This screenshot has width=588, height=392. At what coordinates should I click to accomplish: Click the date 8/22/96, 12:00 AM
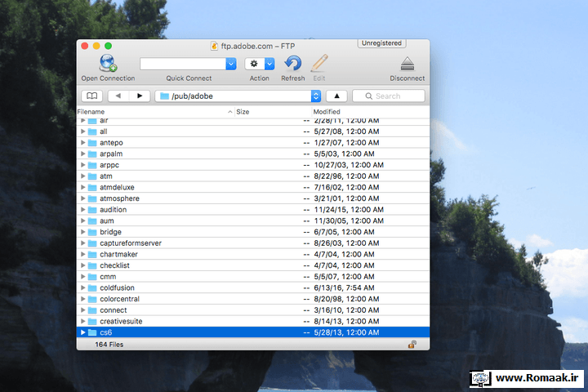[x=346, y=176]
